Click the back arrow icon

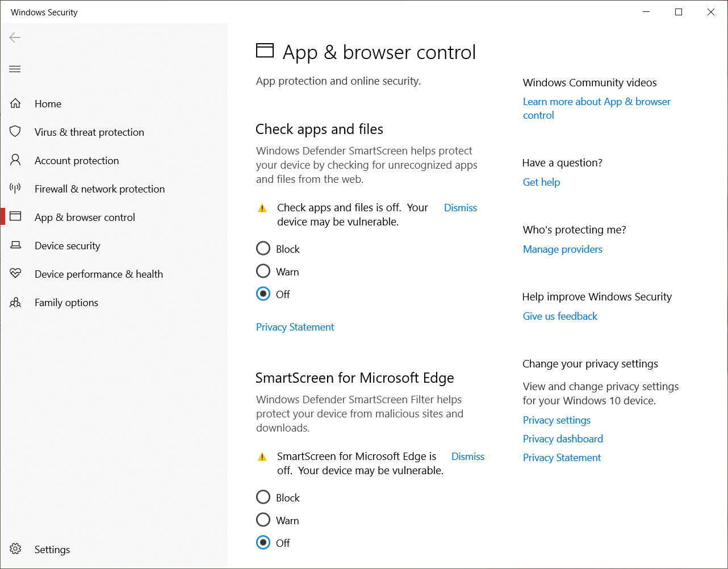click(x=15, y=37)
